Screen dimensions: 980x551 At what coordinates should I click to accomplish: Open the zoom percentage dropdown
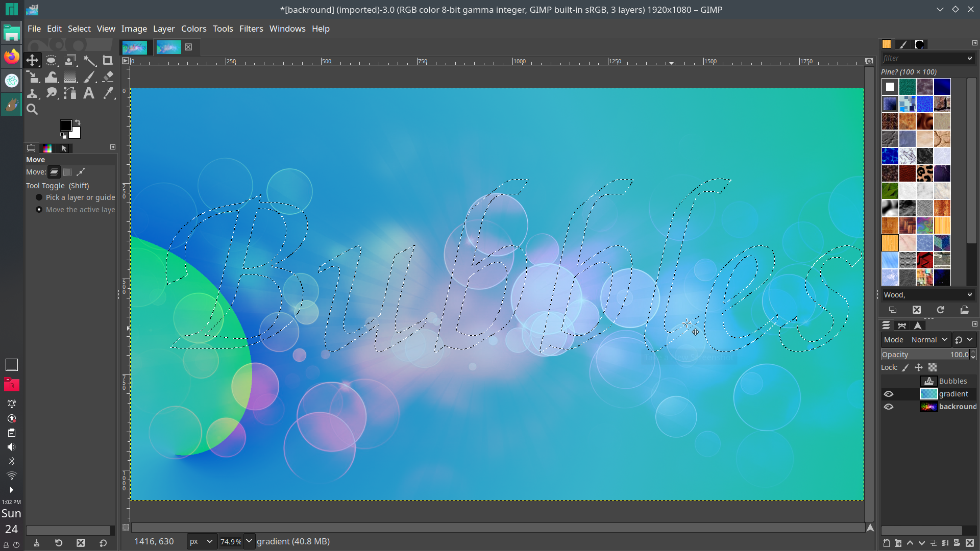(249, 541)
